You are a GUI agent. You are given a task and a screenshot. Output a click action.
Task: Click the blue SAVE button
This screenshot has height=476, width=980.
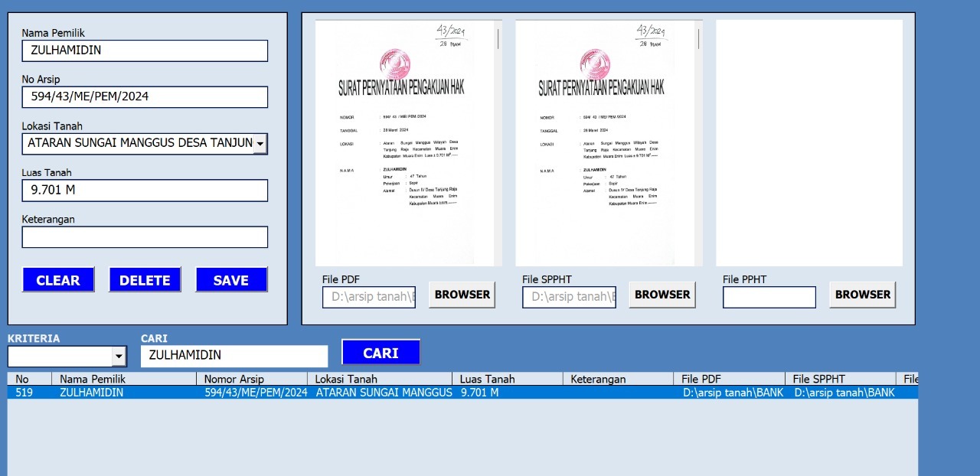coord(231,280)
